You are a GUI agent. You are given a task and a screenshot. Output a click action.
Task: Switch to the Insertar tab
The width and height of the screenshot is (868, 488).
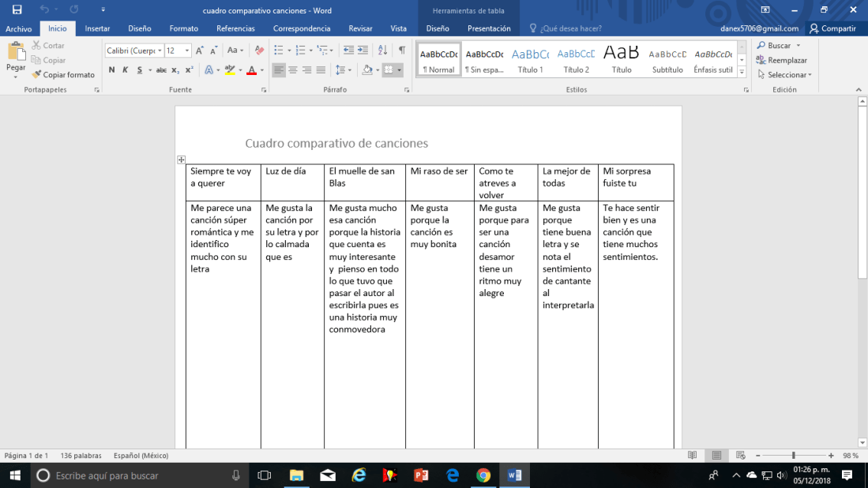point(97,28)
